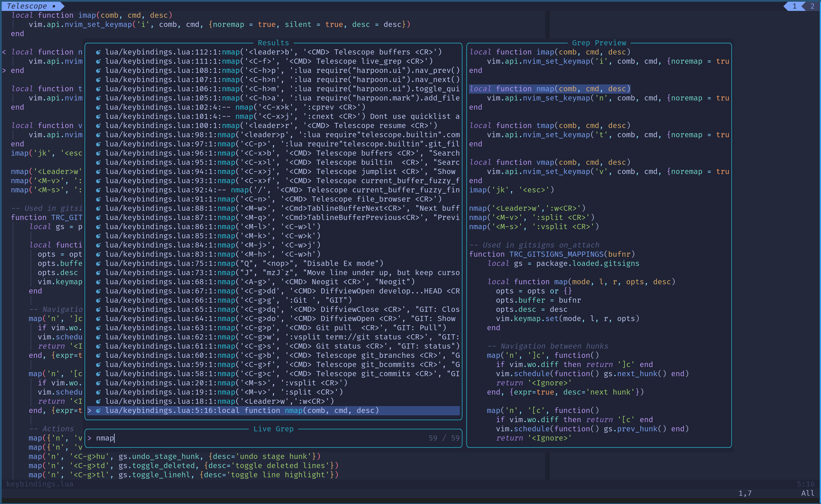Select result for TablineBufferPrevious at line 87
Image resolution: width=821 pixels, height=504 pixels.
point(274,218)
